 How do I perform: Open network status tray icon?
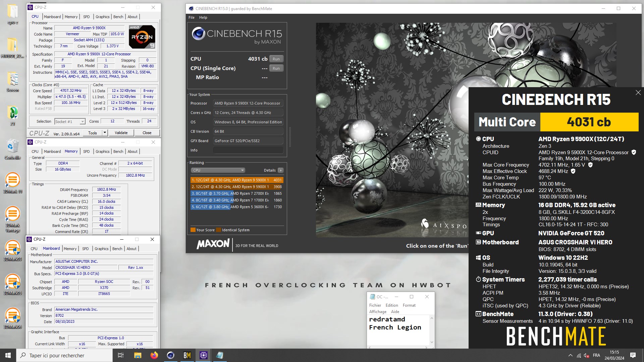(579, 355)
